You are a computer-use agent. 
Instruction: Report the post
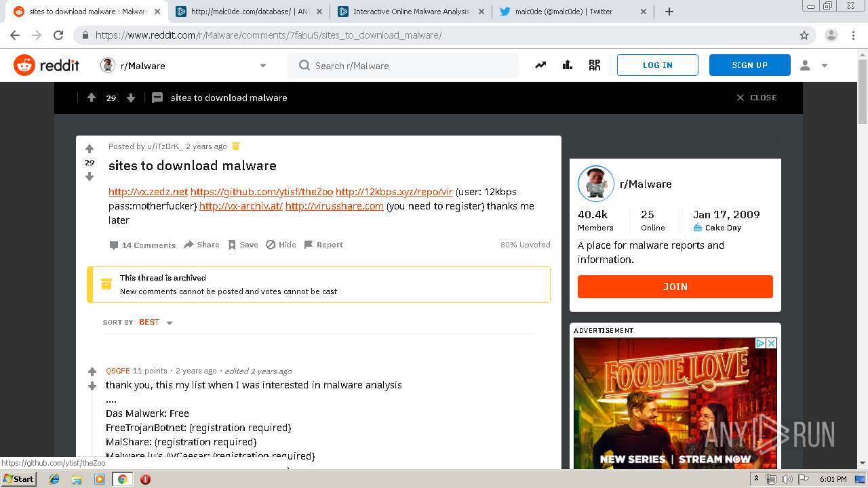(323, 245)
